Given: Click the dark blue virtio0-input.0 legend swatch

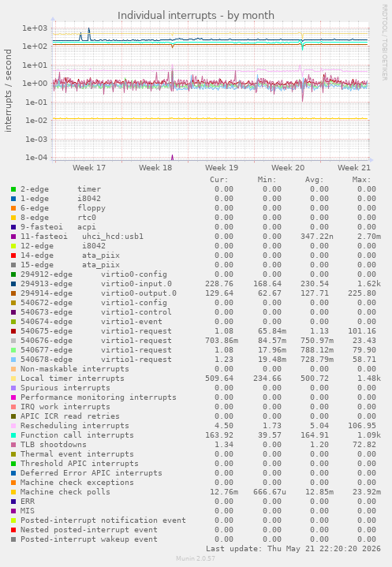Looking at the screenshot, I should (x=13, y=284).
